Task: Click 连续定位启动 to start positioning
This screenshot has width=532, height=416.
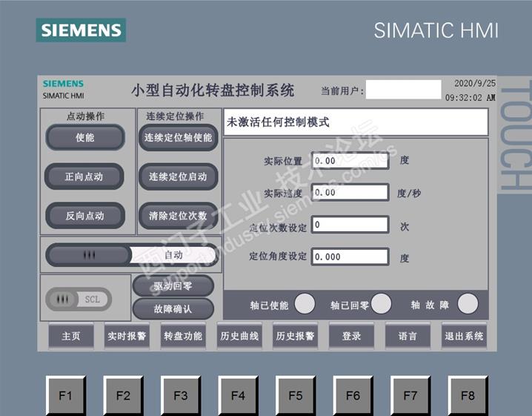Action: pos(178,176)
